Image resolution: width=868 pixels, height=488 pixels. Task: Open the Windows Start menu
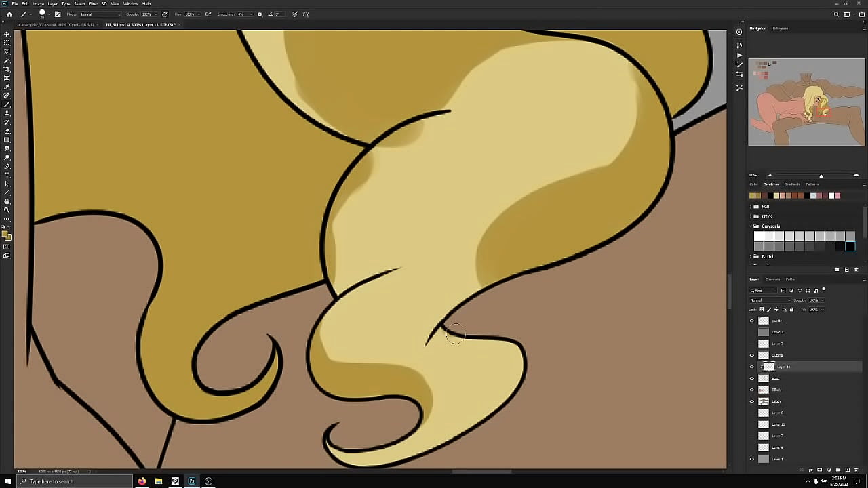pyautogui.click(x=8, y=481)
